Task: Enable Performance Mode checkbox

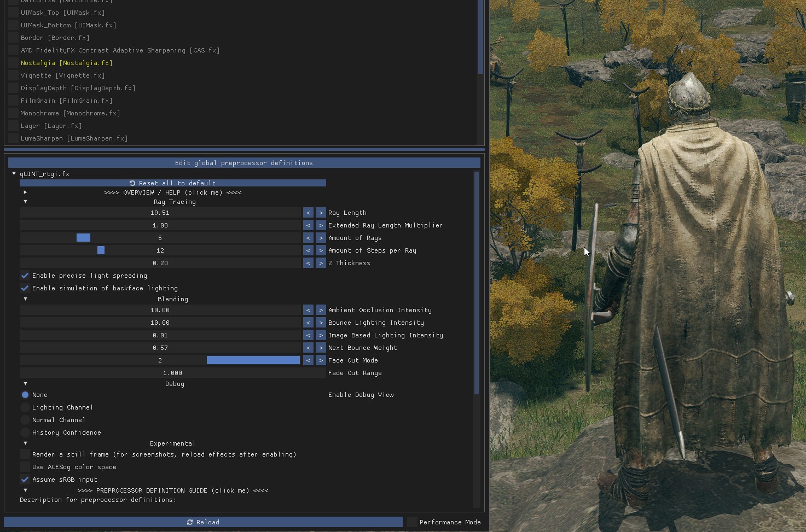Action: [412, 522]
